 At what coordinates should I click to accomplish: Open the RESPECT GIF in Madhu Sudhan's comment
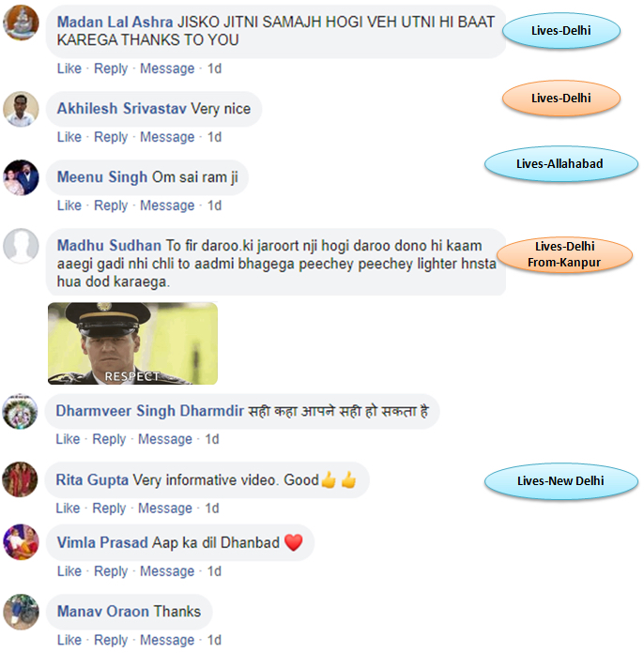(132, 343)
